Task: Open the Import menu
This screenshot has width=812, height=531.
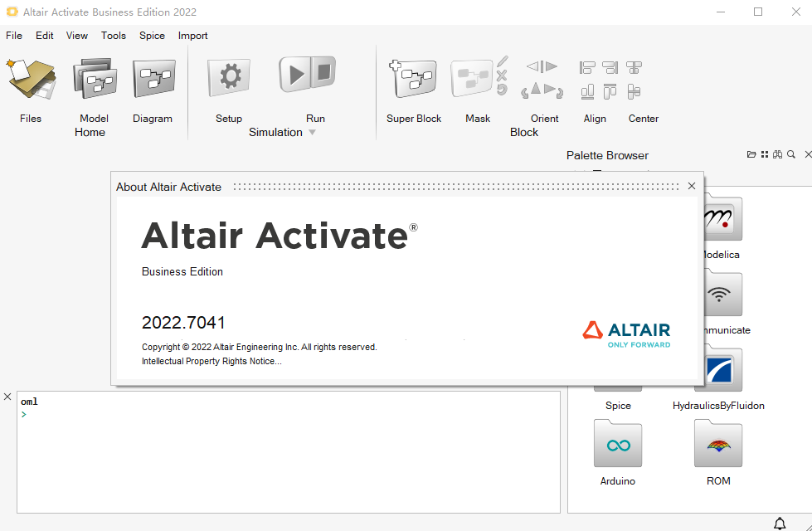Action: pos(192,35)
